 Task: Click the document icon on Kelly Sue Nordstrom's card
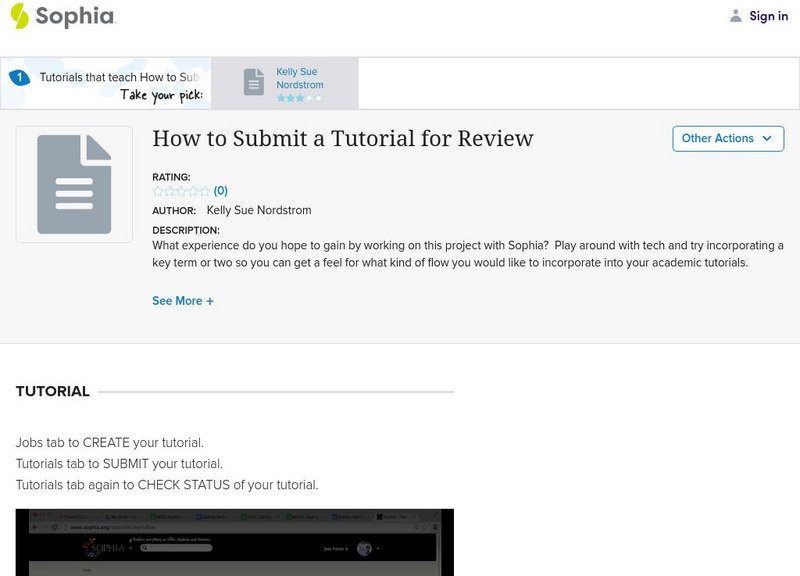tap(254, 83)
